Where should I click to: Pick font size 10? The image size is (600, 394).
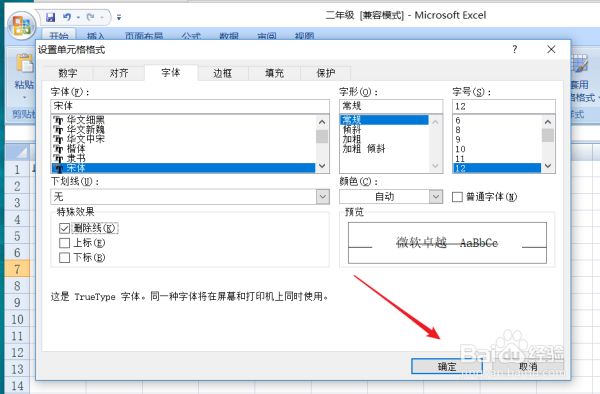(497, 149)
